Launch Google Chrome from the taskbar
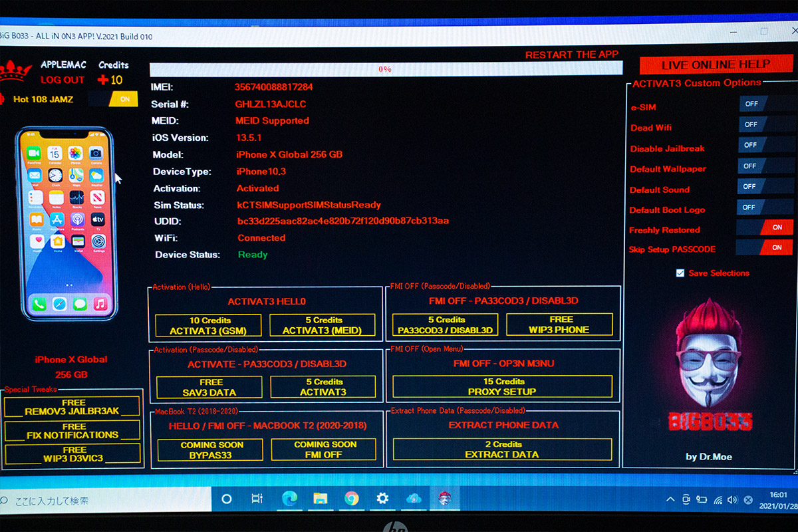This screenshot has width=798, height=532. [x=352, y=498]
